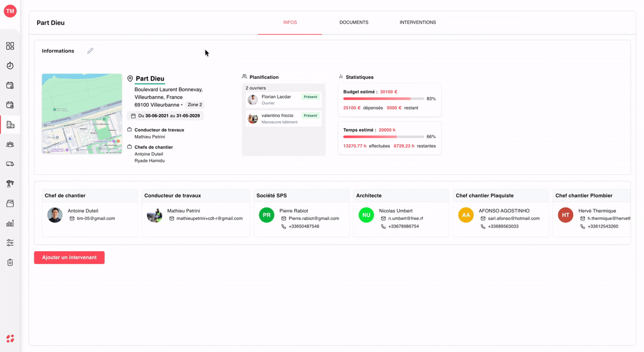This screenshot has width=644, height=352.
Task: Open the truck vehicles sidebar icon
Action: pos(10,164)
